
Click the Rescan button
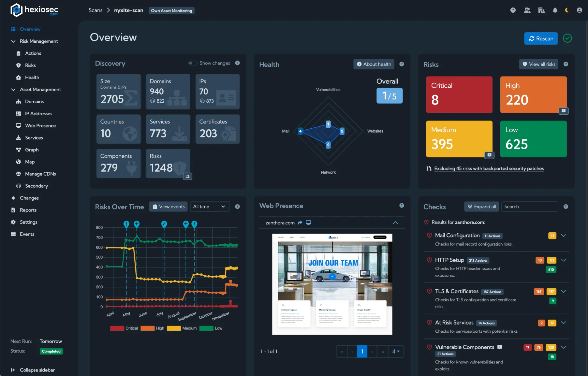tap(541, 38)
